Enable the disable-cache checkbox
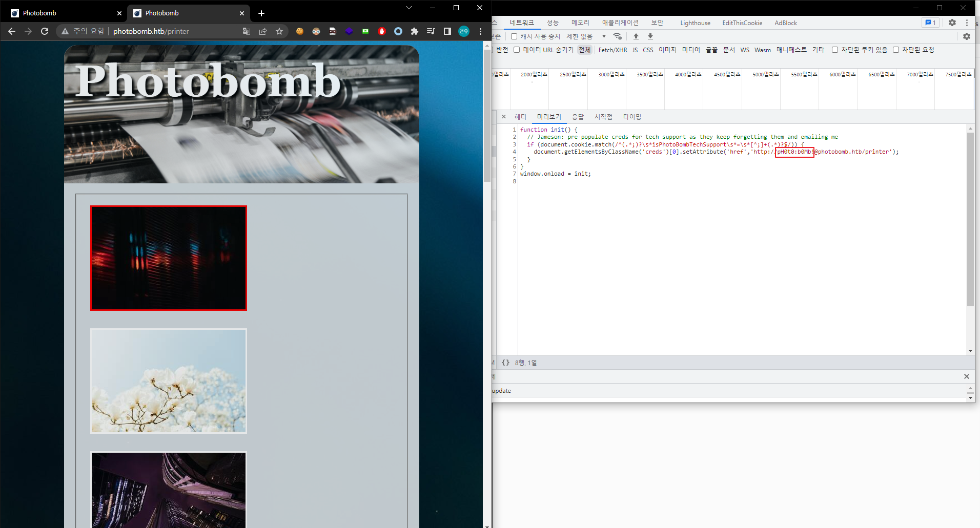Viewport: 980px width, 528px height. pos(514,36)
